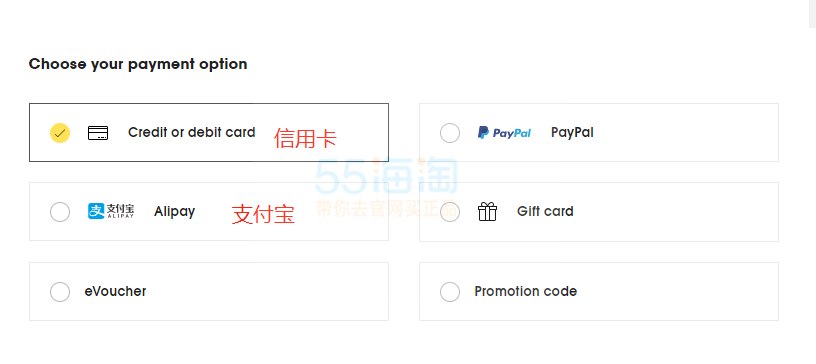Click the red 支付宝 annotation text
The height and width of the screenshot is (364, 816).
[263, 214]
